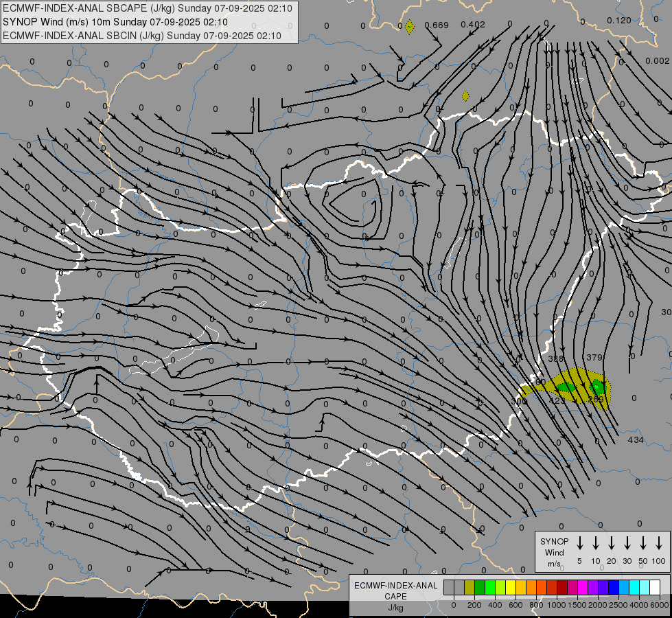
Task: Click the SBCIN title line
Action: tap(142, 36)
